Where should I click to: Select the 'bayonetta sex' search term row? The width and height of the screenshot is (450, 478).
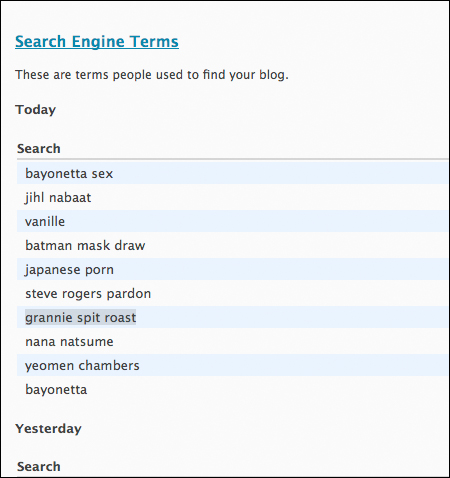click(232, 173)
